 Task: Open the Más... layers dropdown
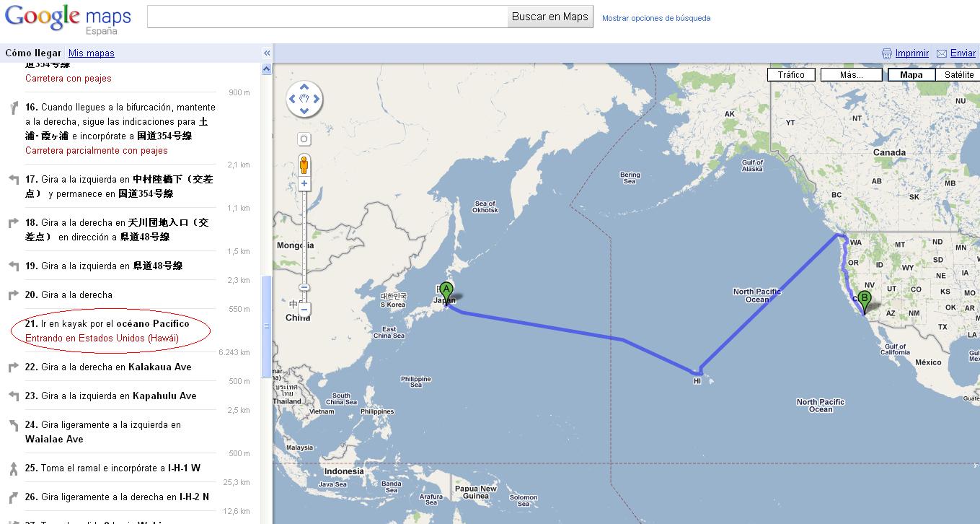[852, 75]
